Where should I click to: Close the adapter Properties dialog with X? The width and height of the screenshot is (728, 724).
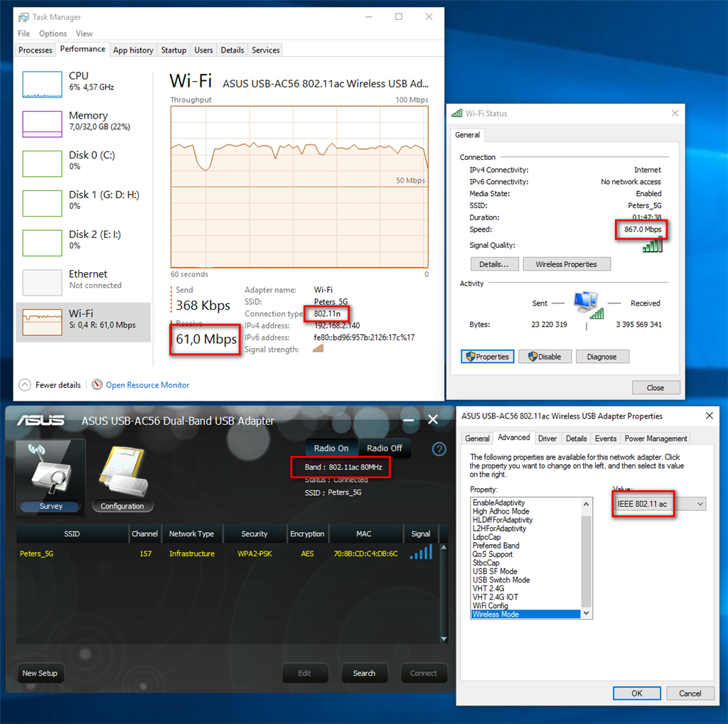pos(709,416)
